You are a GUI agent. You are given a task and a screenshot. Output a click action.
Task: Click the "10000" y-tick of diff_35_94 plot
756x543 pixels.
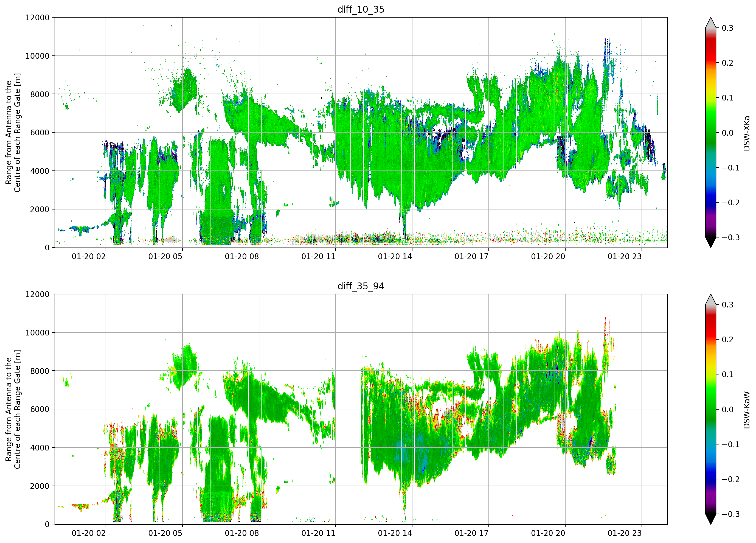click(37, 333)
